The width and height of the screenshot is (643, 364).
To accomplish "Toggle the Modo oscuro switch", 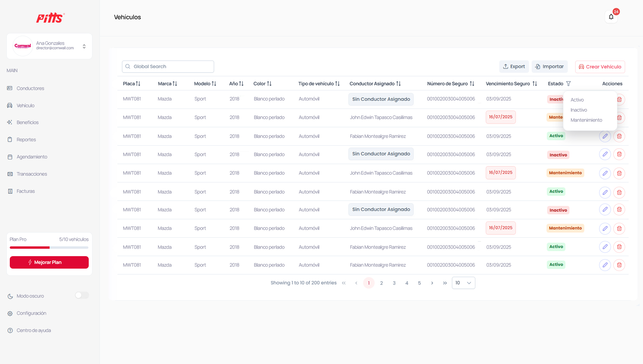I will tap(82, 296).
